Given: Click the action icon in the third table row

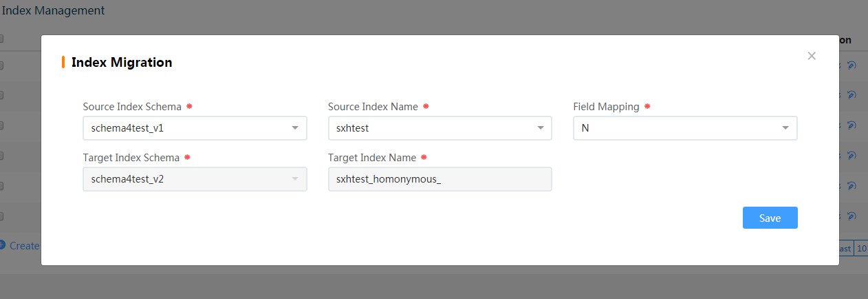Looking at the screenshot, I should point(851,125).
